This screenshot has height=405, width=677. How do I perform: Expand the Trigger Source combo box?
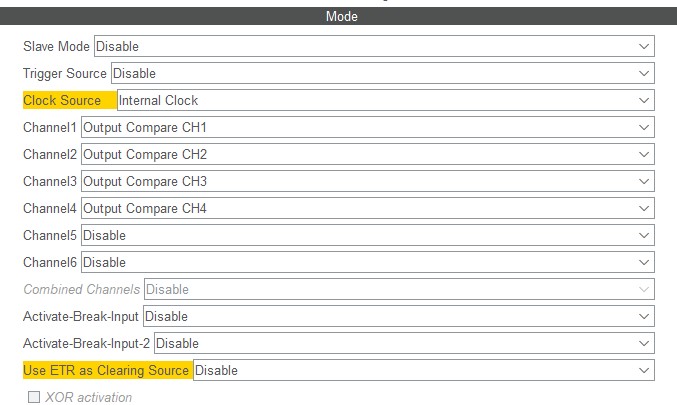pyautogui.click(x=382, y=73)
